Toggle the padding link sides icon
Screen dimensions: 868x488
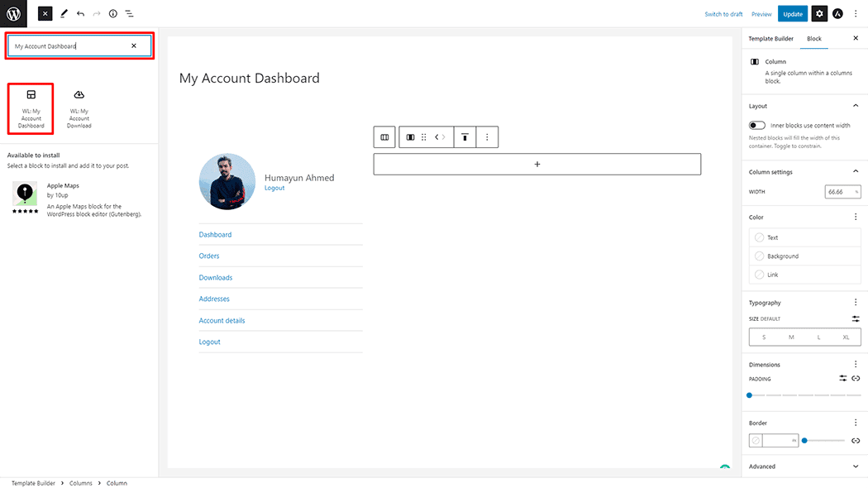(856, 378)
